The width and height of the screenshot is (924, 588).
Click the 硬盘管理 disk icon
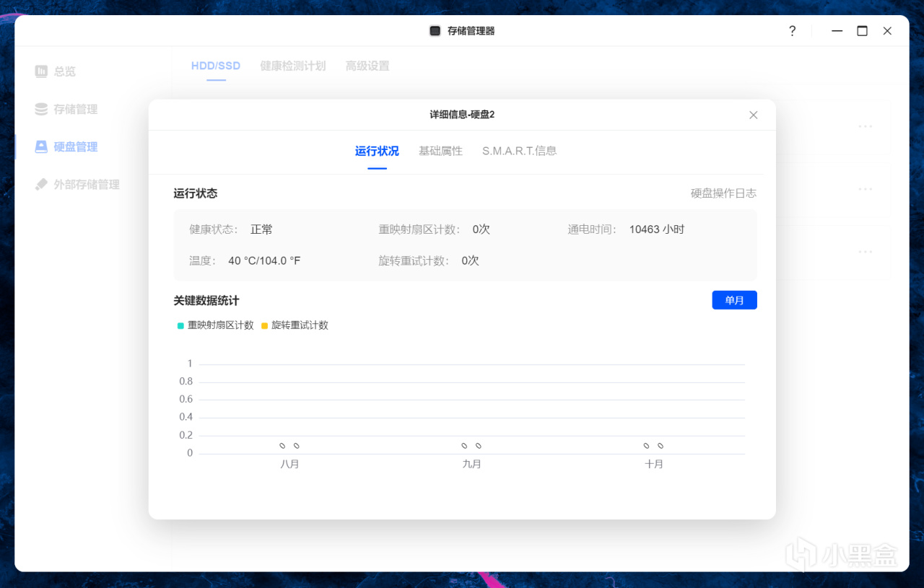coord(41,146)
